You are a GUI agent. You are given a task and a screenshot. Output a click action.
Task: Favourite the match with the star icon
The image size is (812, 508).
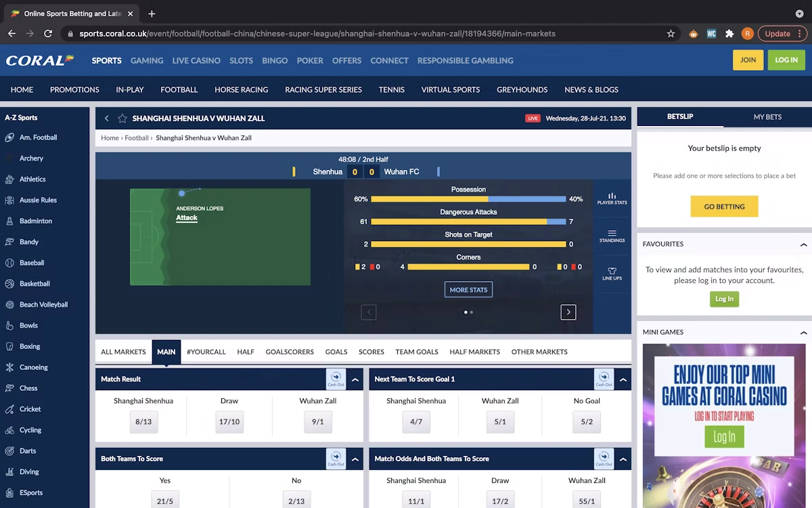[122, 119]
